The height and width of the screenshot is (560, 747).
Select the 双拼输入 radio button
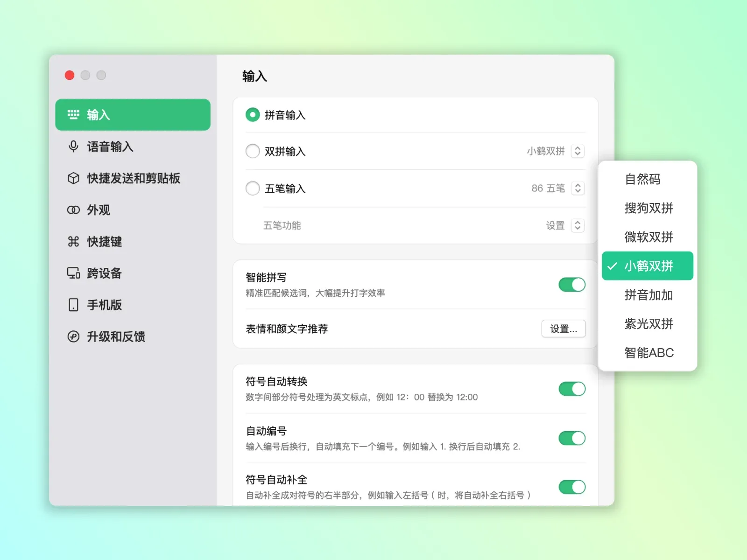point(253,151)
